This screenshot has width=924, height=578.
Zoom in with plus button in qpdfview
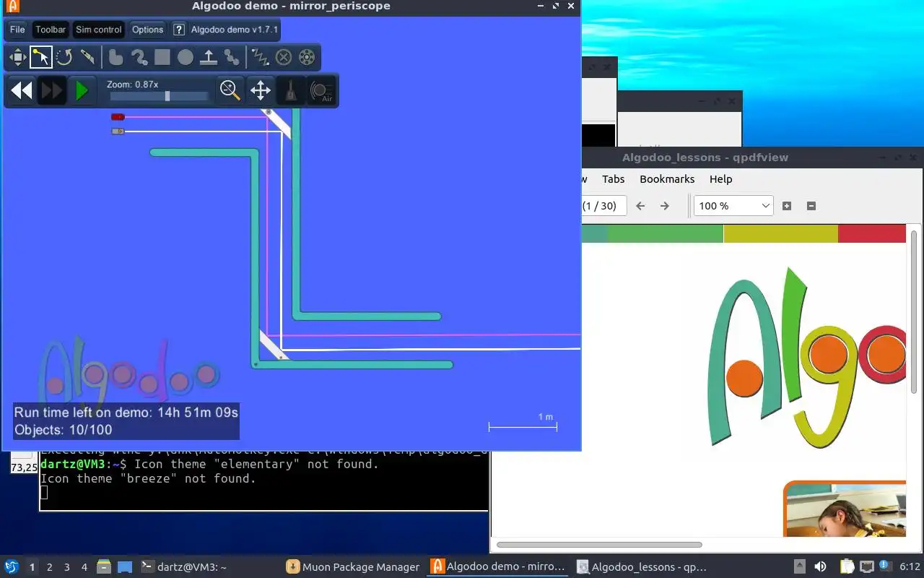pos(787,206)
